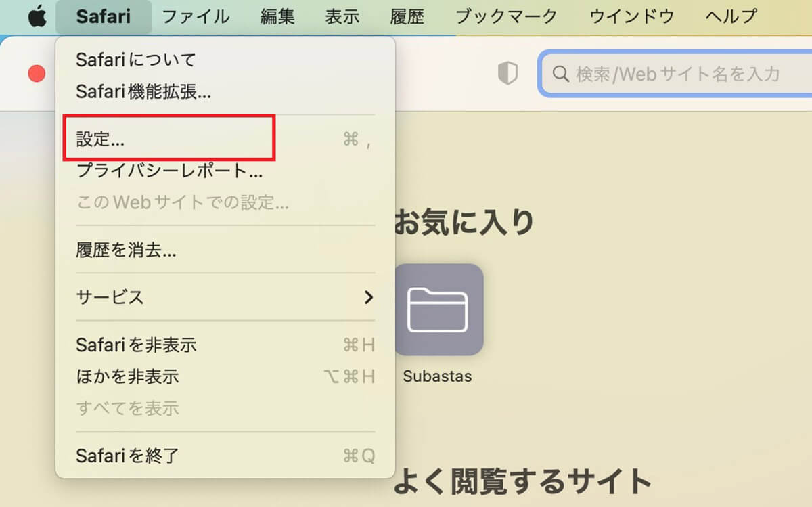Select Safariを終了 to quit
Screen dimensions: 812x507
225,456
